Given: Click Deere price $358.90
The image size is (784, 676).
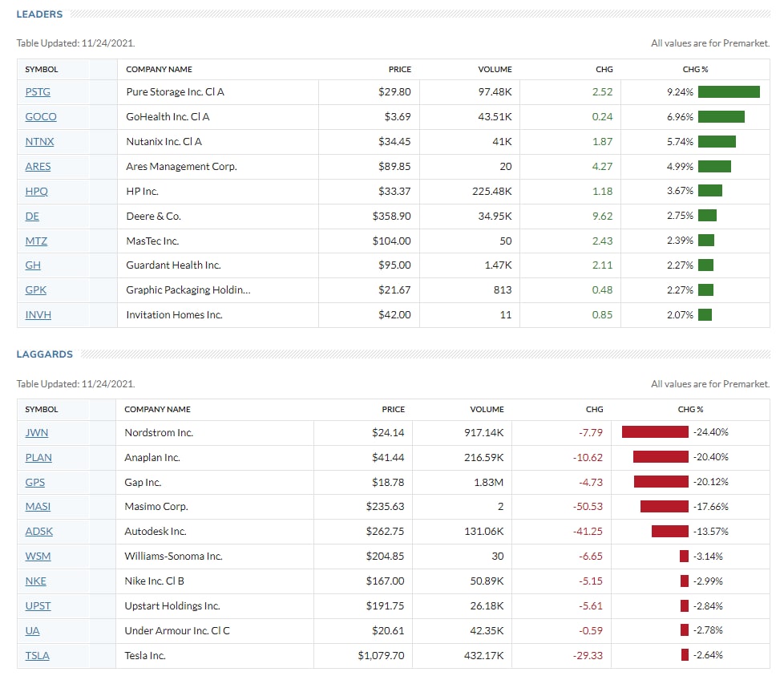Looking at the screenshot, I should pyautogui.click(x=391, y=217).
